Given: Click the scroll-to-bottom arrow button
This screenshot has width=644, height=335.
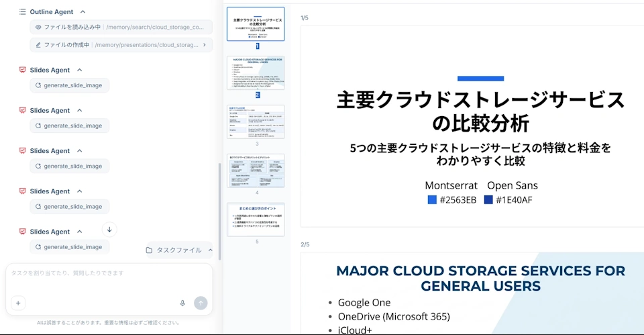Looking at the screenshot, I should pos(110,230).
